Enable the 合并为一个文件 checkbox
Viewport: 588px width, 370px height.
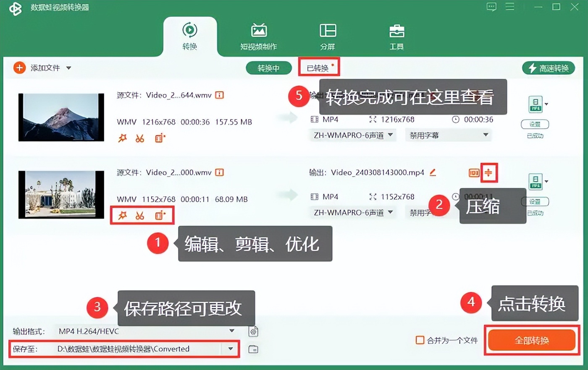click(x=420, y=340)
